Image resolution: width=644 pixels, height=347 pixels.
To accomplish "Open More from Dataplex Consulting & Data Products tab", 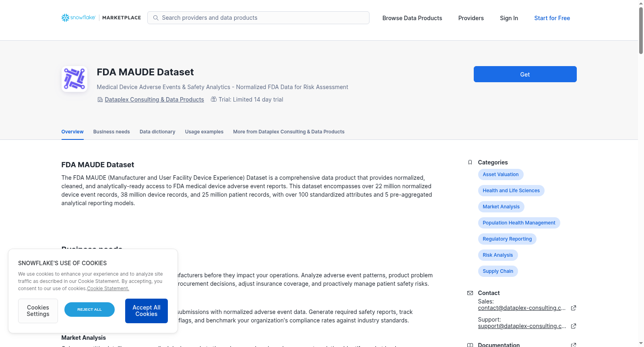I will (x=289, y=132).
